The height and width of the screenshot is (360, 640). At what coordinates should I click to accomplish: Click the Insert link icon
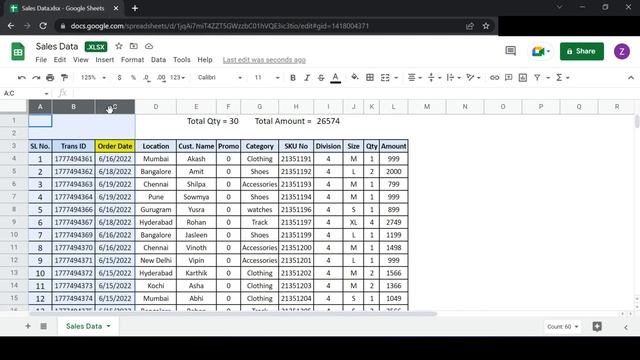coord(494,78)
